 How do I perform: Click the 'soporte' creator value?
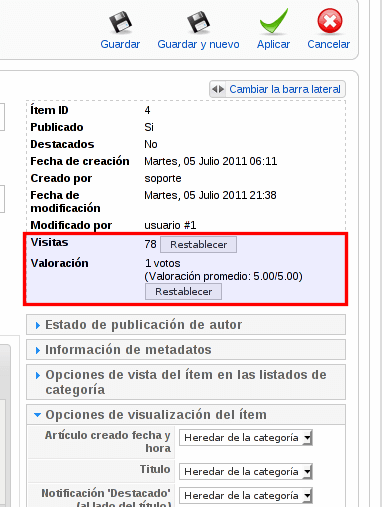coord(163,178)
